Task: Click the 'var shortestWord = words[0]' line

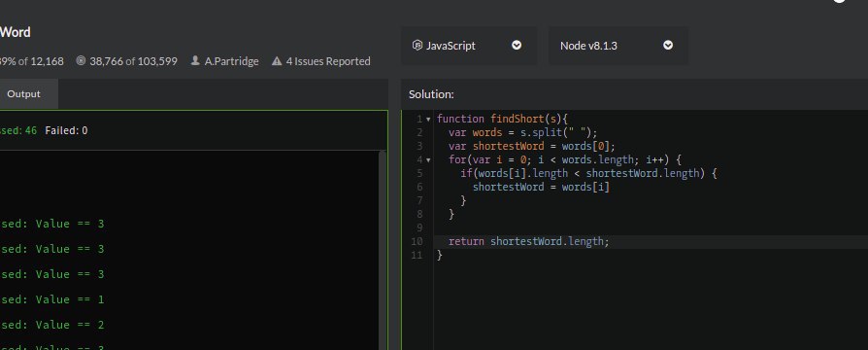Action: 532,146
